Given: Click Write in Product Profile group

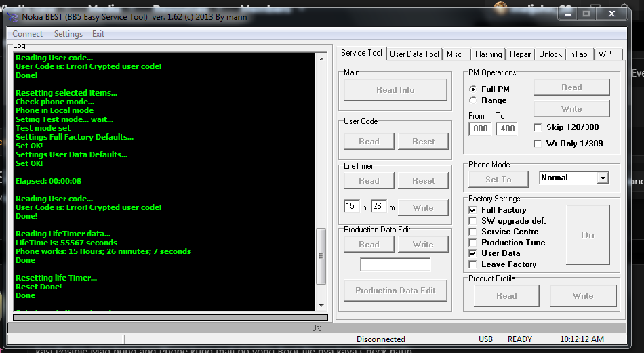Looking at the screenshot, I should tap(583, 296).
